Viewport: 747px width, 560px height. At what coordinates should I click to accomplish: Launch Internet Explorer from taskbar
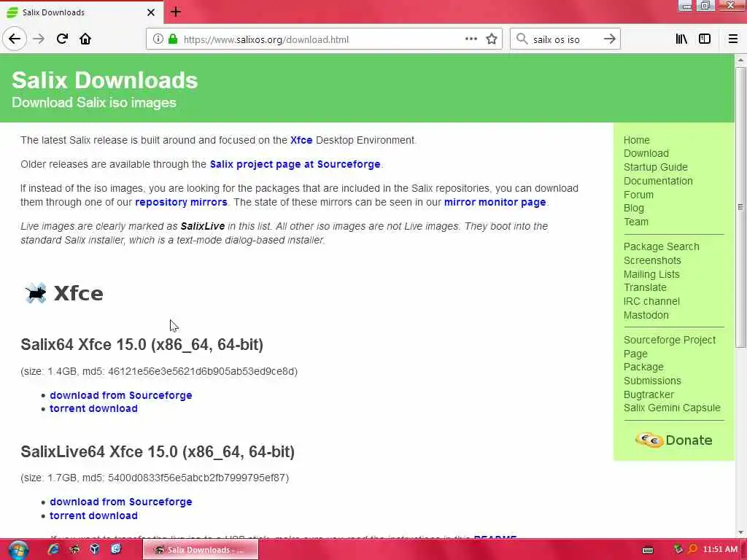click(53, 550)
